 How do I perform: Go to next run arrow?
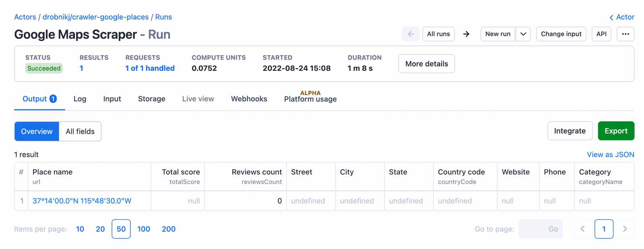click(x=466, y=34)
